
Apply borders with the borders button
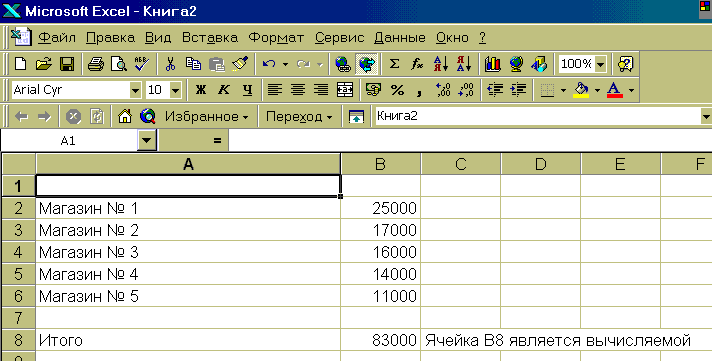point(548,90)
